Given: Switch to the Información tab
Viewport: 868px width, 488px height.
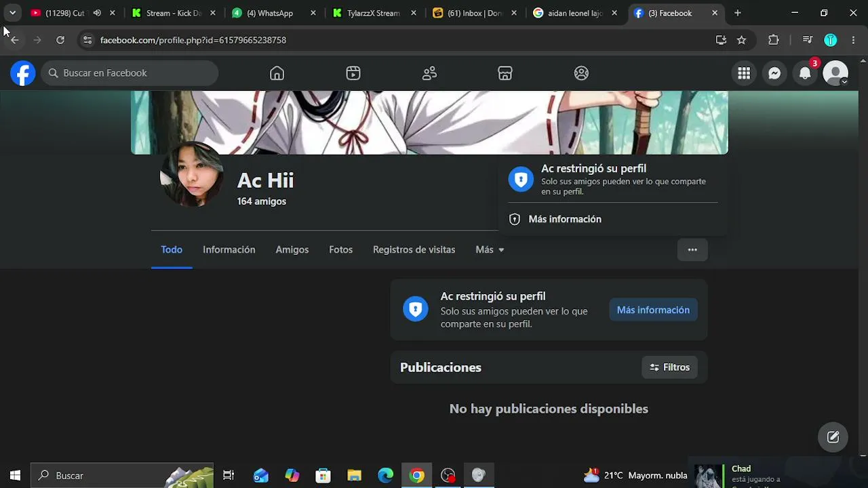Looking at the screenshot, I should pyautogui.click(x=229, y=249).
